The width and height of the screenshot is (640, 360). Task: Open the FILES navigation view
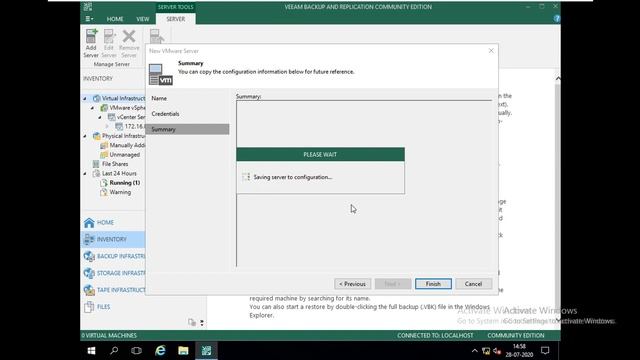(x=113, y=307)
